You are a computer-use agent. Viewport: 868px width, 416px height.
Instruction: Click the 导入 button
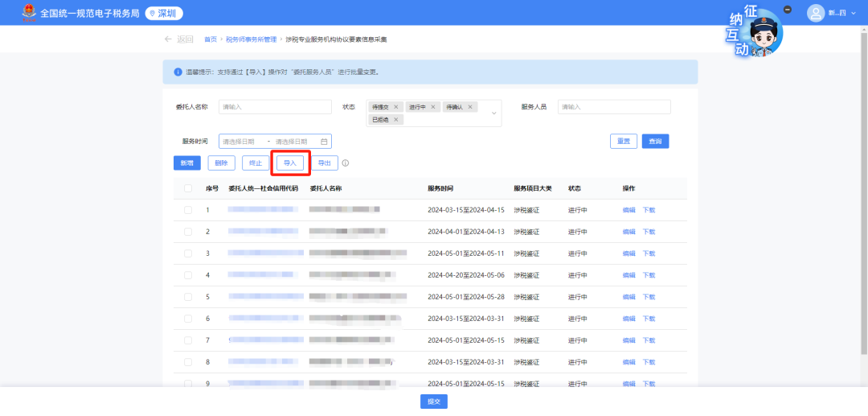[290, 163]
